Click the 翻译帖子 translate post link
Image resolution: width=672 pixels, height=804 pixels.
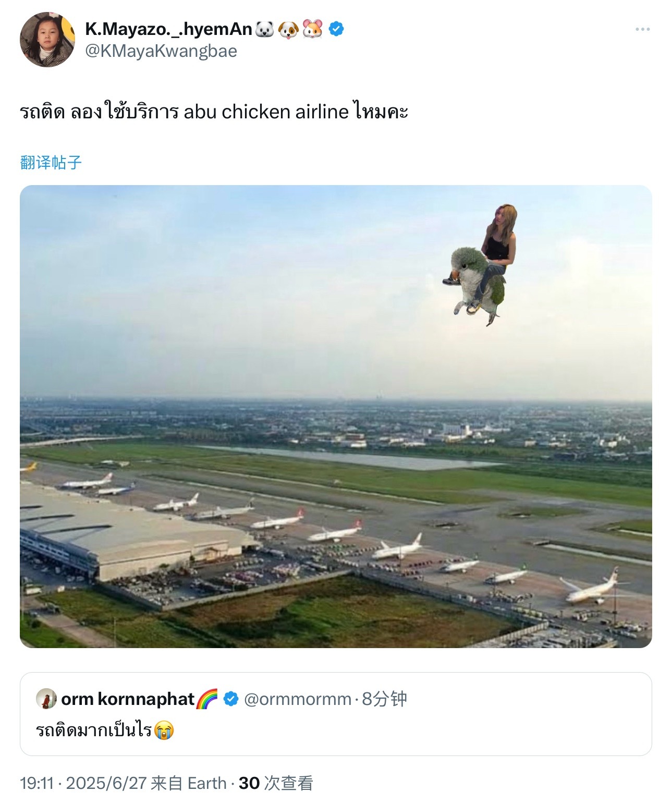[x=51, y=162]
